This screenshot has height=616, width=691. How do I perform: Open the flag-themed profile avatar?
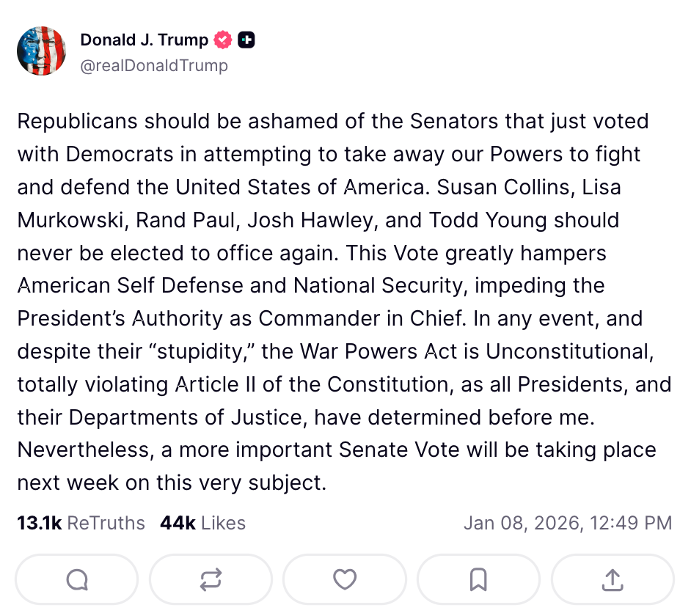click(42, 51)
